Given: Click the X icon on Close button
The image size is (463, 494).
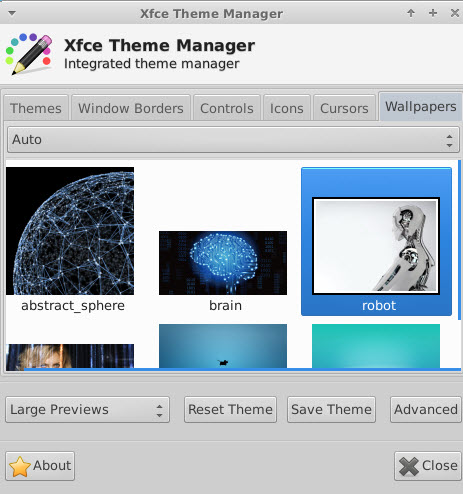Looking at the screenshot, I should [409, 466].
